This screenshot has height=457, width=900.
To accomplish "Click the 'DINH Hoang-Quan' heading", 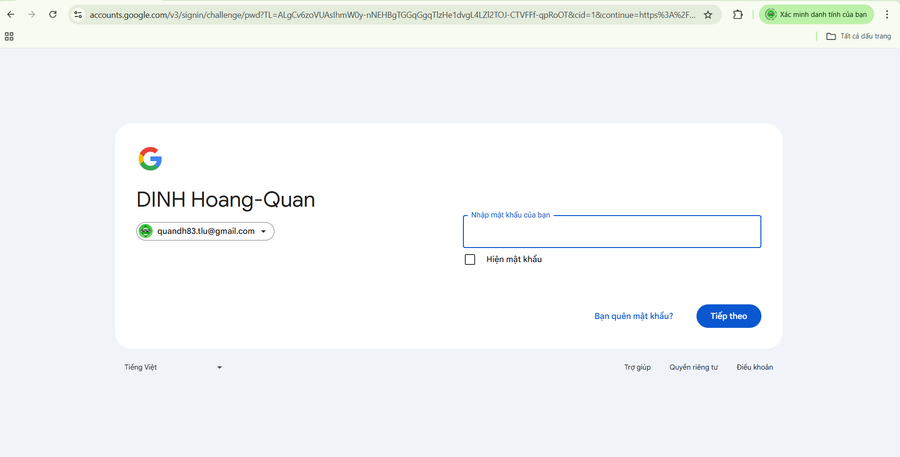I will coord(226,200).
